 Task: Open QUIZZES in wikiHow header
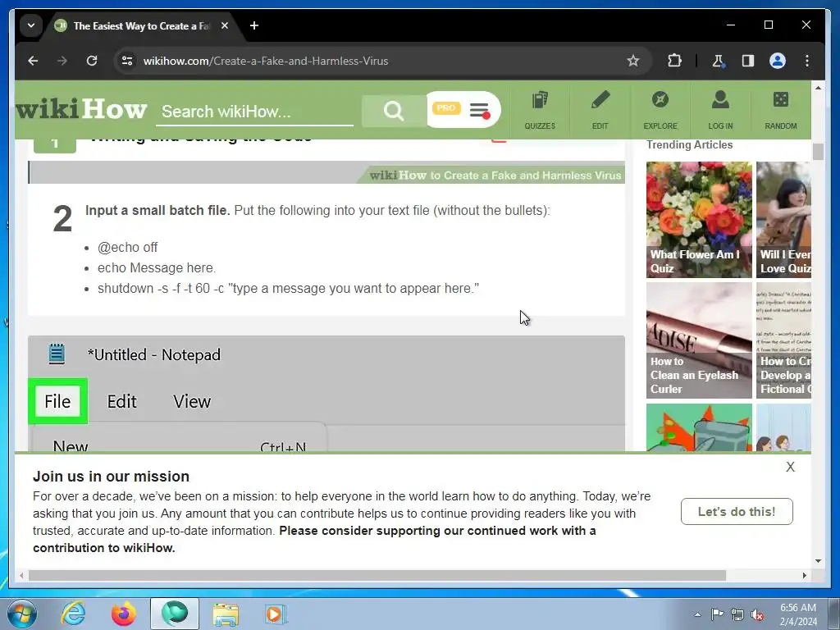click(540, 111)
